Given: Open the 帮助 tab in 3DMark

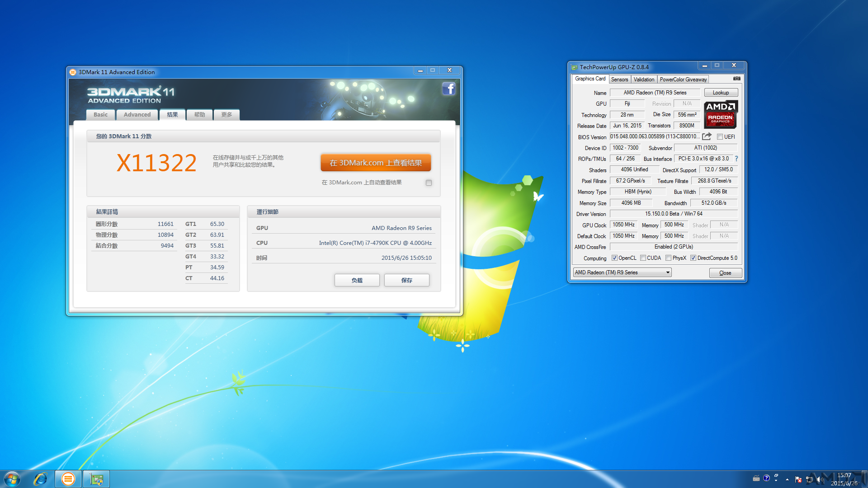Looking at the screenshot, I should [199, 115].
